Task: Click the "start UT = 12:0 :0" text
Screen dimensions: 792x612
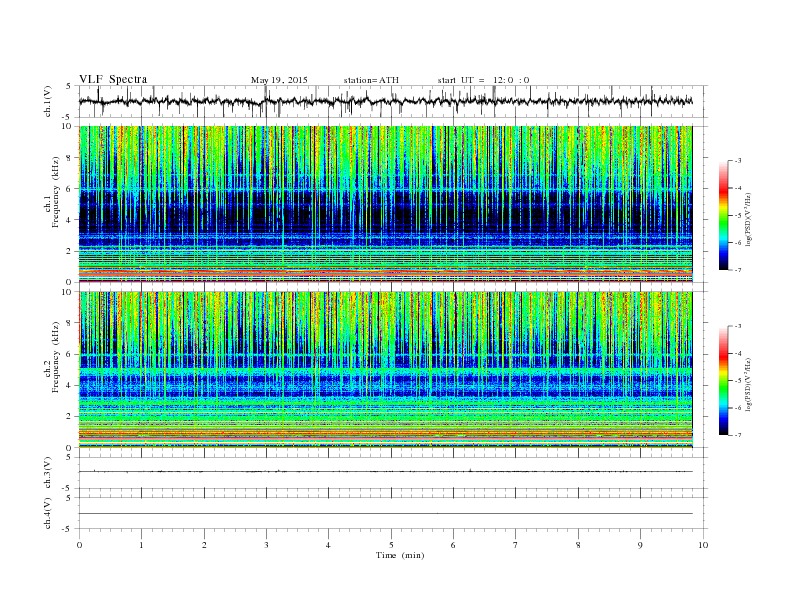Action: 483,80
